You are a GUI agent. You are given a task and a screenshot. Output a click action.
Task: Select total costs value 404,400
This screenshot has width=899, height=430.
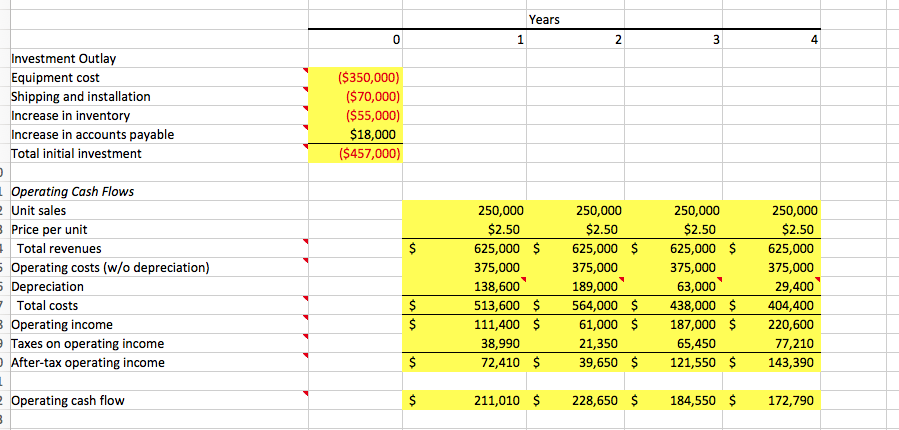[792, 306]
